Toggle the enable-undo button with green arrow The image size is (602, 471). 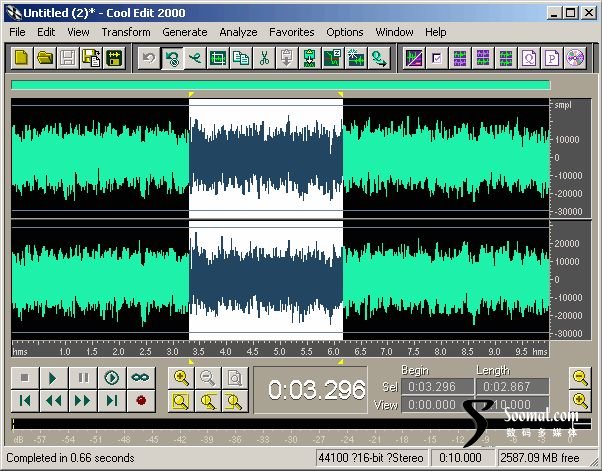[172, 58]
